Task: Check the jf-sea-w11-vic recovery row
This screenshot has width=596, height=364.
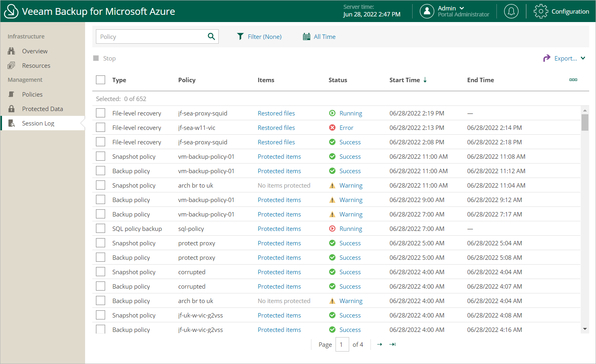Action: [100, 127]
